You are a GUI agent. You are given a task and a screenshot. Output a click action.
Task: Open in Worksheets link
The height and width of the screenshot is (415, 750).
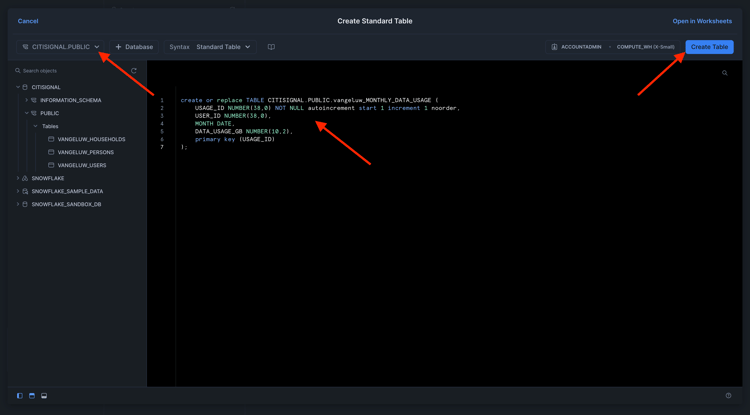click(702, 21)
